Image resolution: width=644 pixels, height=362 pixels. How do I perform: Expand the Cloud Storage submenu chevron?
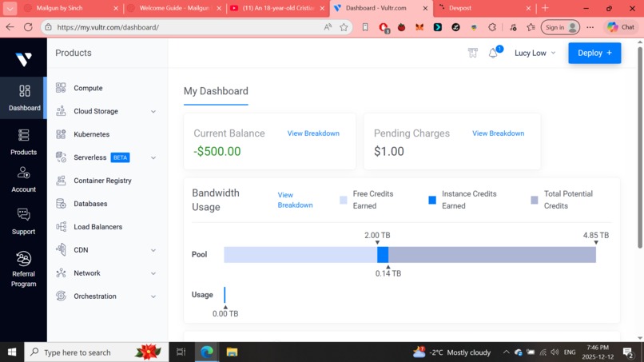(x=153, y=111)
